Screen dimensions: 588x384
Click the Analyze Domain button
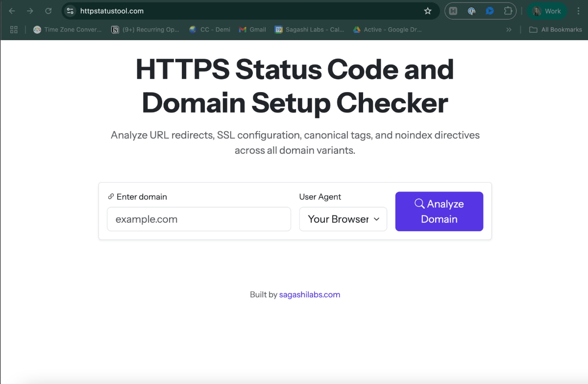(x=439, y=211)
